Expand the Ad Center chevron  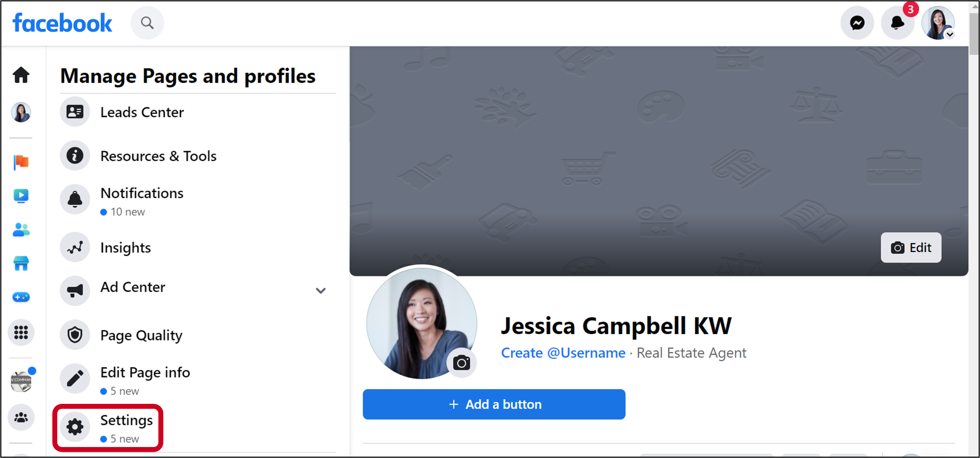[x=321, y=291]
